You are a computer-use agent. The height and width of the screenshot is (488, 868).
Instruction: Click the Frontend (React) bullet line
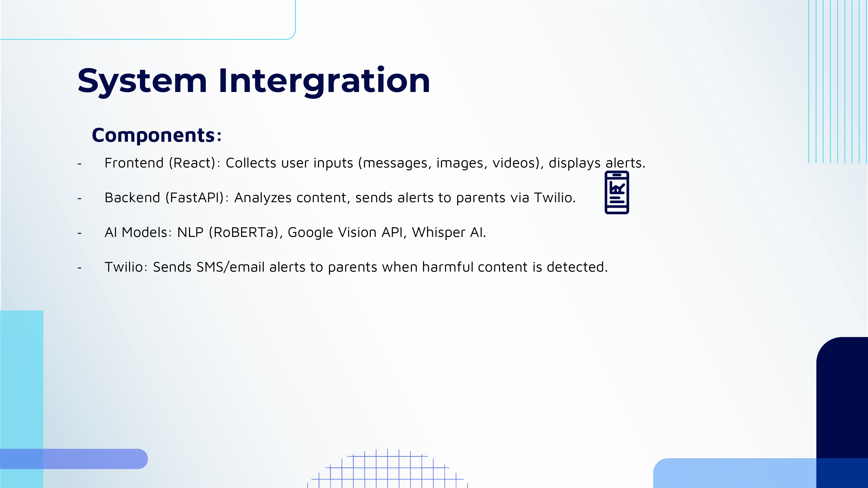[374, 163]
